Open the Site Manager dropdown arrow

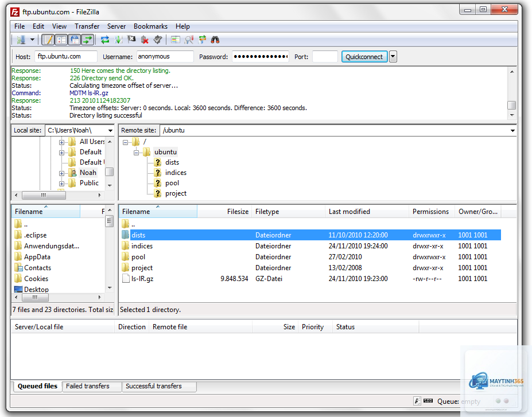[32, 40]
